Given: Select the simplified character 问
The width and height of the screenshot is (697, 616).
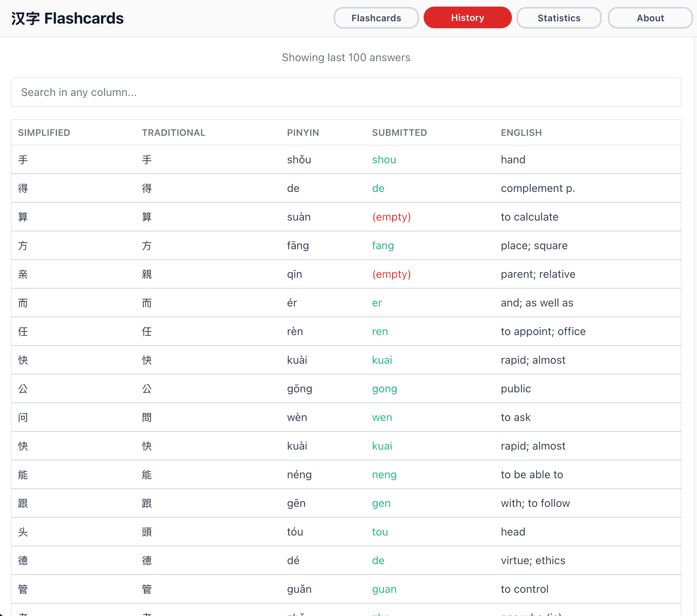Looking at the screenshot, I should pyautogui.click(x=23, y=418).
